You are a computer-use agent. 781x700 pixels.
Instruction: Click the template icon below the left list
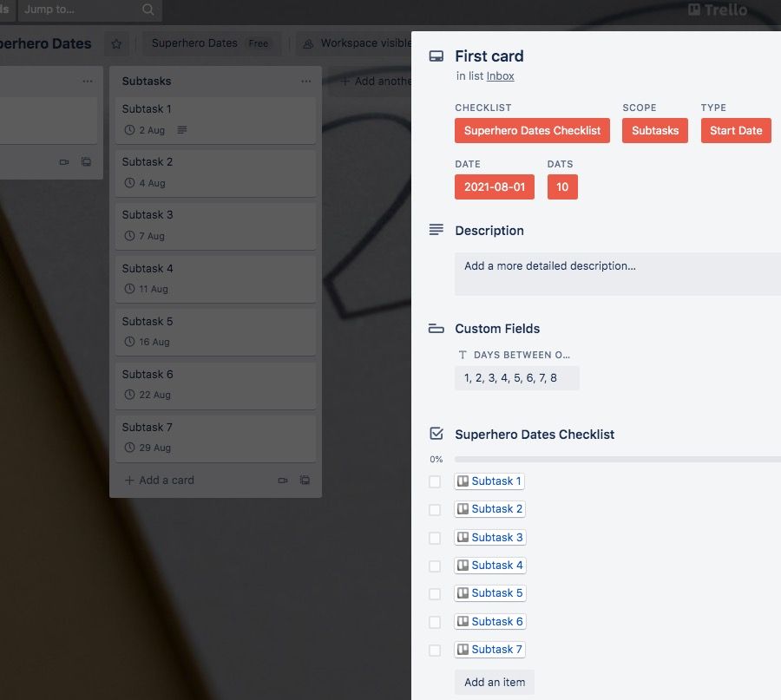(x=86, y=162)
